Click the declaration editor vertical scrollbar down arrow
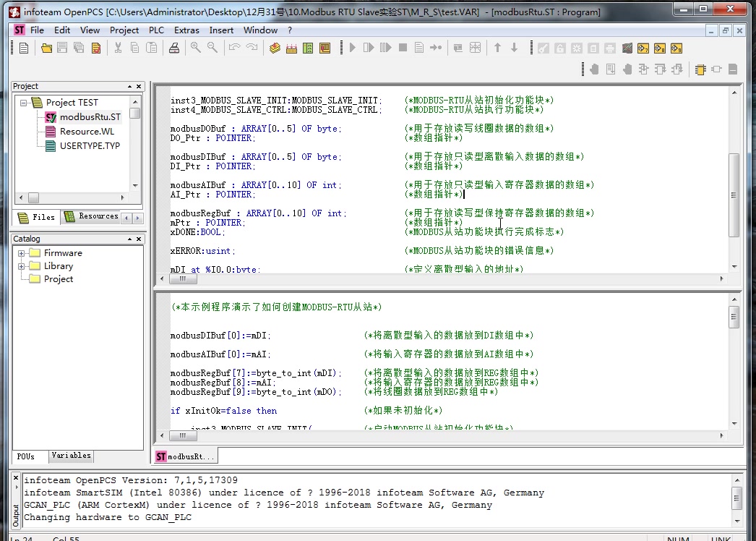The height and width of the screenshot is (541, 756). point(734,265)
